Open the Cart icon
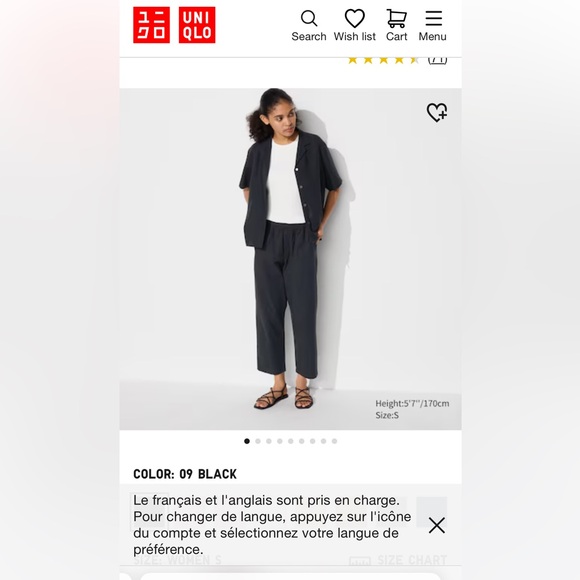The image size is (580, 580). click(396, 18)
